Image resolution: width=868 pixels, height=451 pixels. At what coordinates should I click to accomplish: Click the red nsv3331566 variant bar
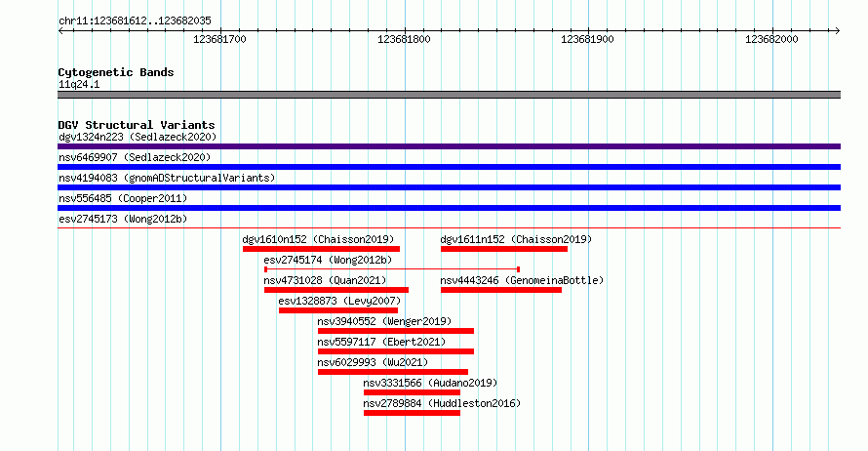[412, 392]
